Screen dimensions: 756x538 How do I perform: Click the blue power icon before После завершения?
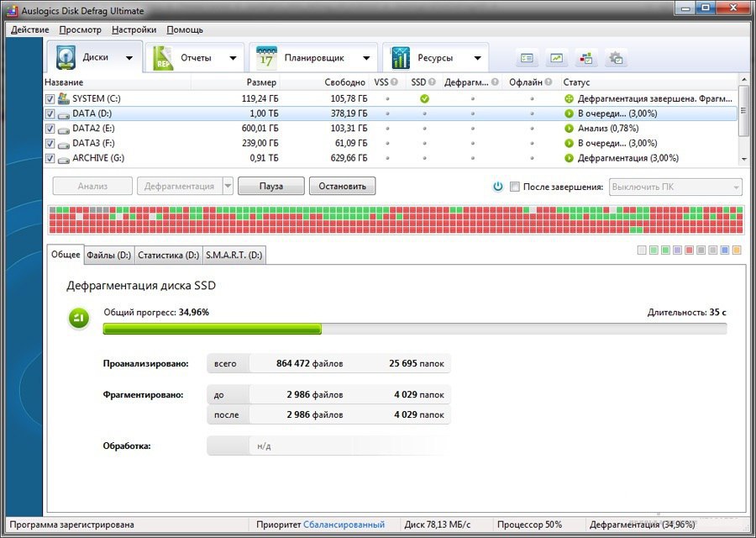(x=498, y=187)
